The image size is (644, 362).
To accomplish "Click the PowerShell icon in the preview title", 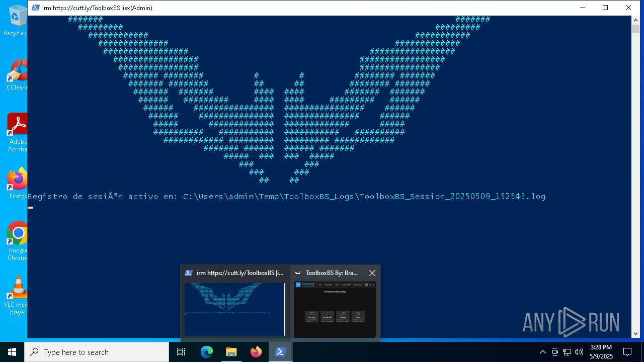I will 189,273.
